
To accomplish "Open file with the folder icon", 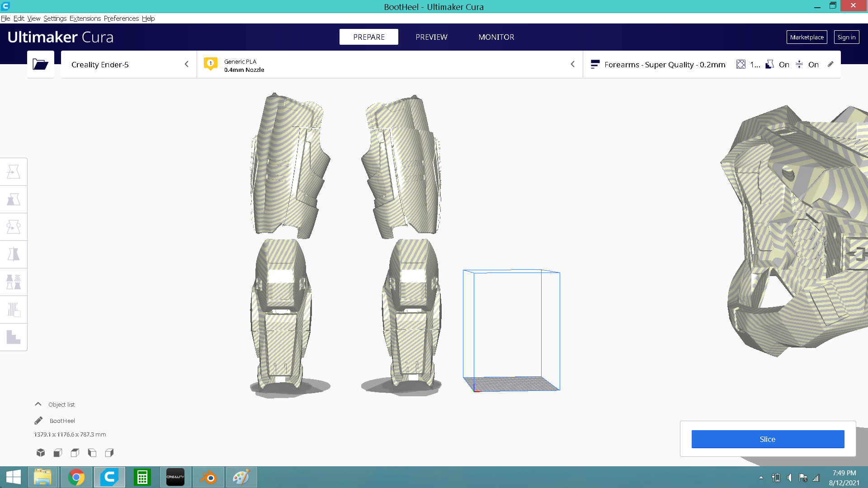I will (41, 64).
